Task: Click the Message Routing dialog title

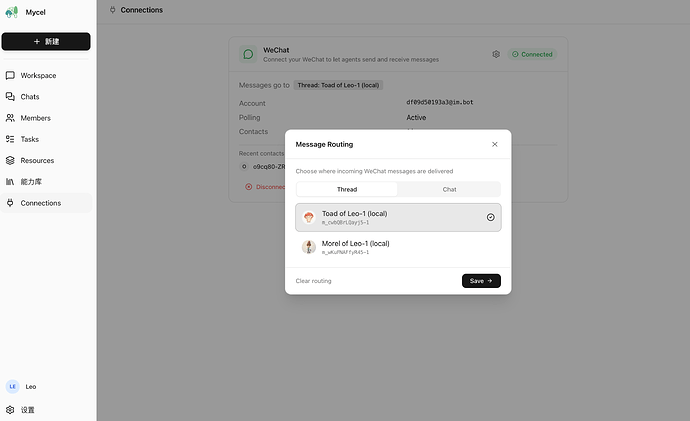Action: (x=324, y=144)
